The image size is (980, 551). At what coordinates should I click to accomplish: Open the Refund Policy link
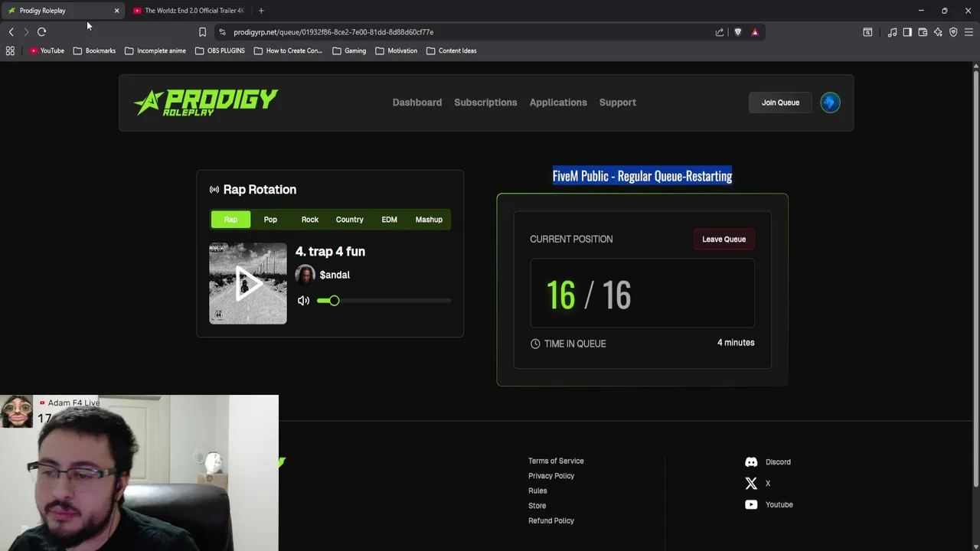(551, 521)
